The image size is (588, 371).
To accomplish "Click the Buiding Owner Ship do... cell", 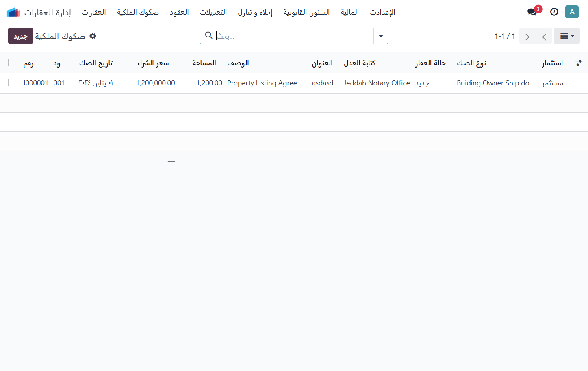I will coord(496,83).
